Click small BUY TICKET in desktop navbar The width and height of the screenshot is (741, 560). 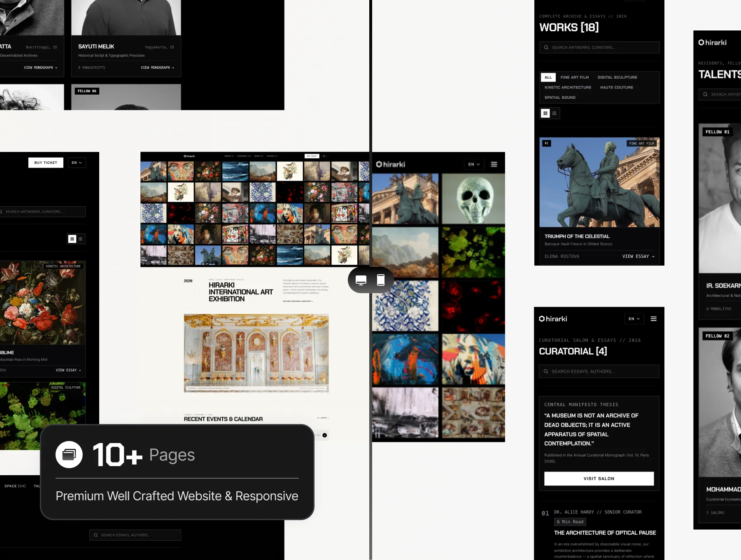[312, 156]
